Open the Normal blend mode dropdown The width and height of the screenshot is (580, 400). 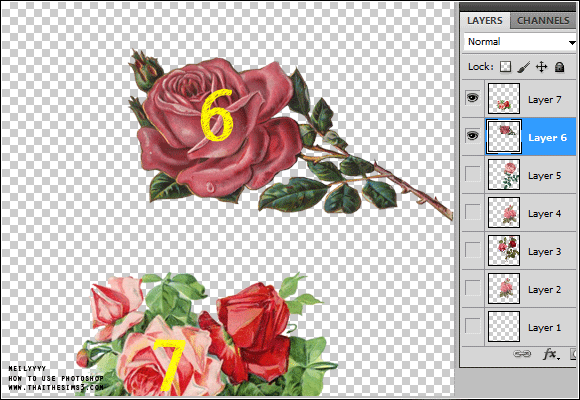coord(520,42)
